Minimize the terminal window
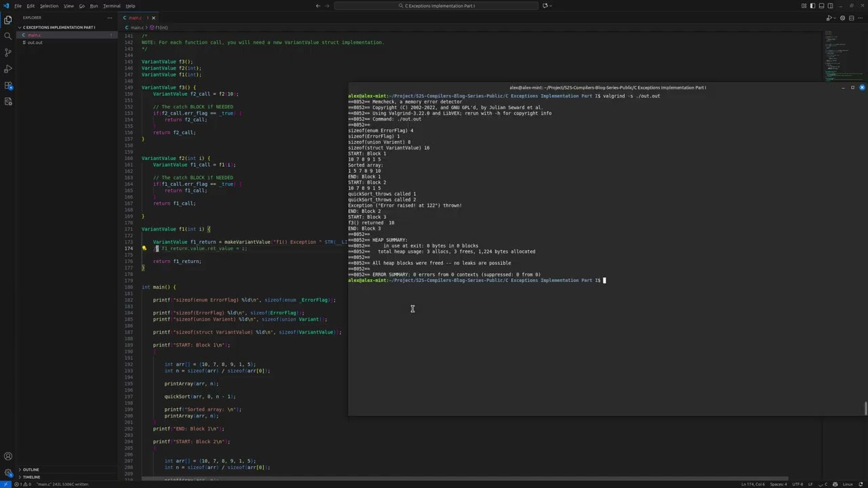The height and width of the screenshot is (488, 868). click(843, 87)
